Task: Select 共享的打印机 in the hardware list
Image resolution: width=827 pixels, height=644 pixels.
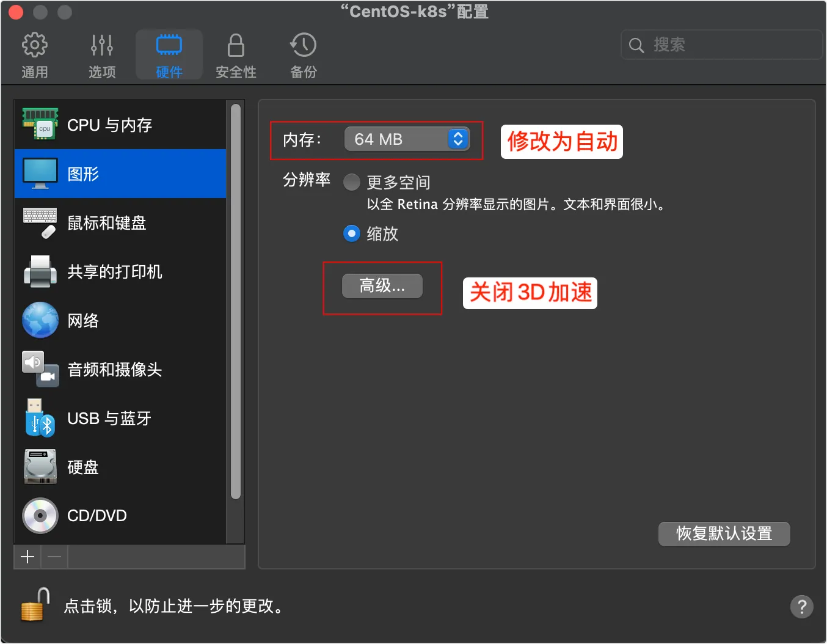Action: click(x=120, y=271)
